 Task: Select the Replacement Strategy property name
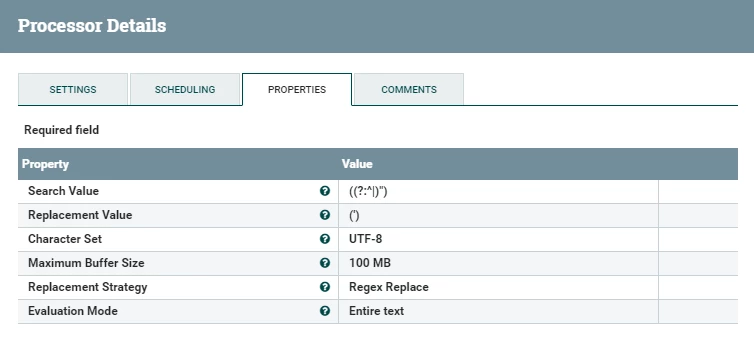pos(88,287)
